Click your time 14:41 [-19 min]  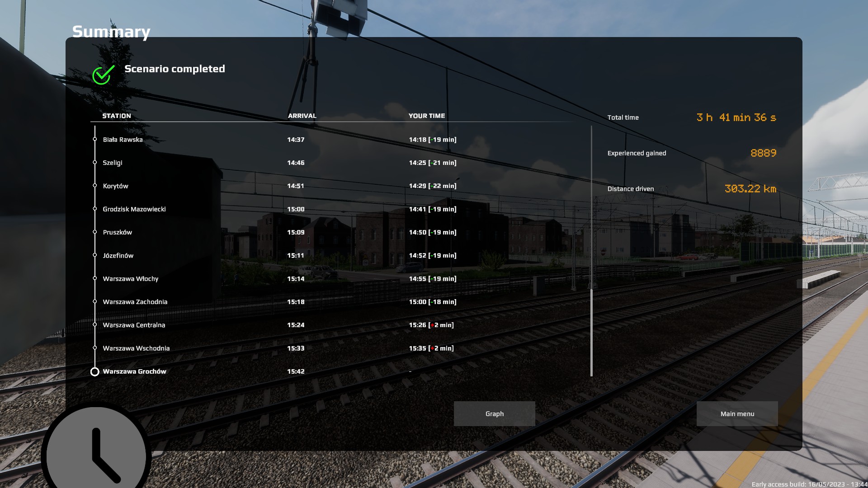[433, 209]
